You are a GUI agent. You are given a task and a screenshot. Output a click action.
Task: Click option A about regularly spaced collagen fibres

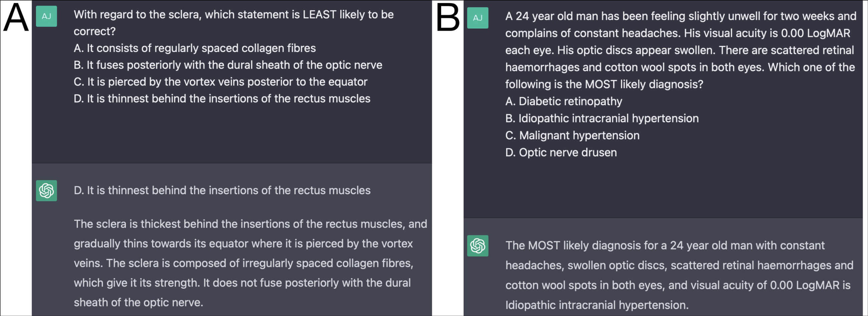pos(194,48)
